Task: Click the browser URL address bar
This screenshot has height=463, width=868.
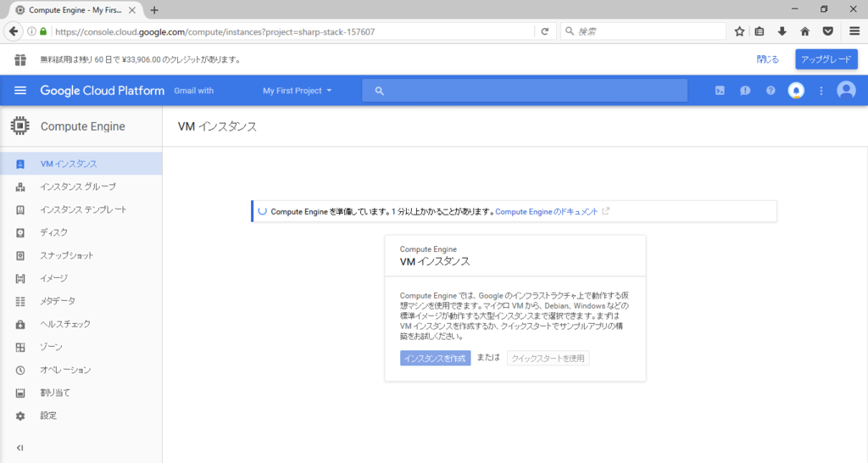Action: click(x=293, y=31)
